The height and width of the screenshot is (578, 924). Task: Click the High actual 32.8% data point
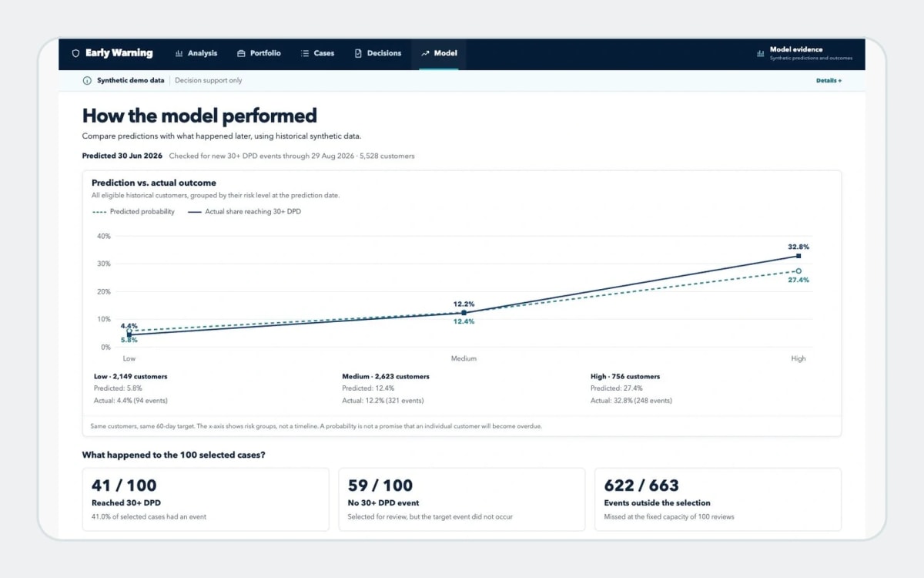click(x=798, y=256)
